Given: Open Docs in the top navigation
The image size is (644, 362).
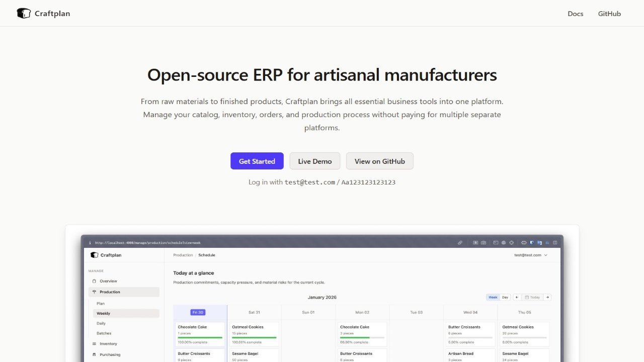Looking at the screenshot, I should coord(576,14).
